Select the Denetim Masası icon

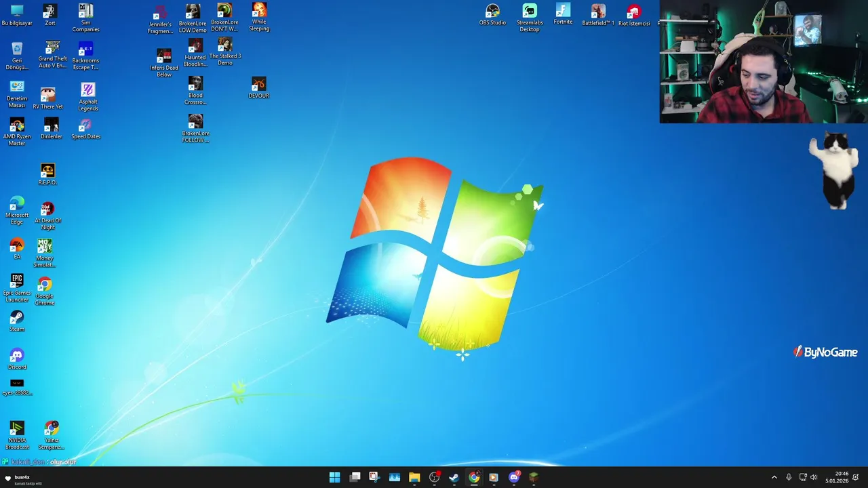pyautogui.click(x=17, y=94)
